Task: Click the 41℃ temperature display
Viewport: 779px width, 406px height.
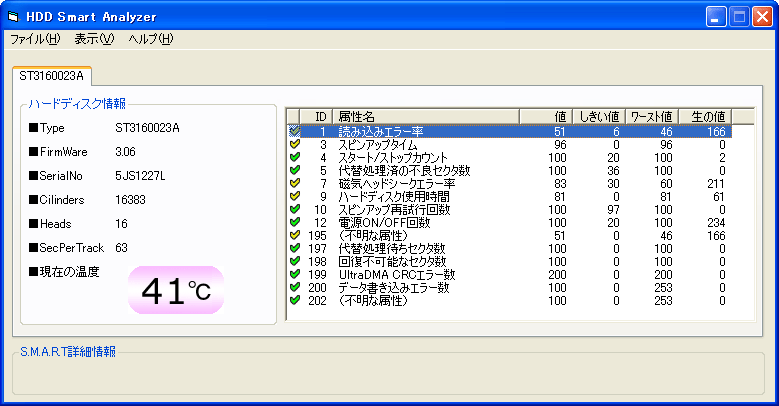Action: click(176, 290)
